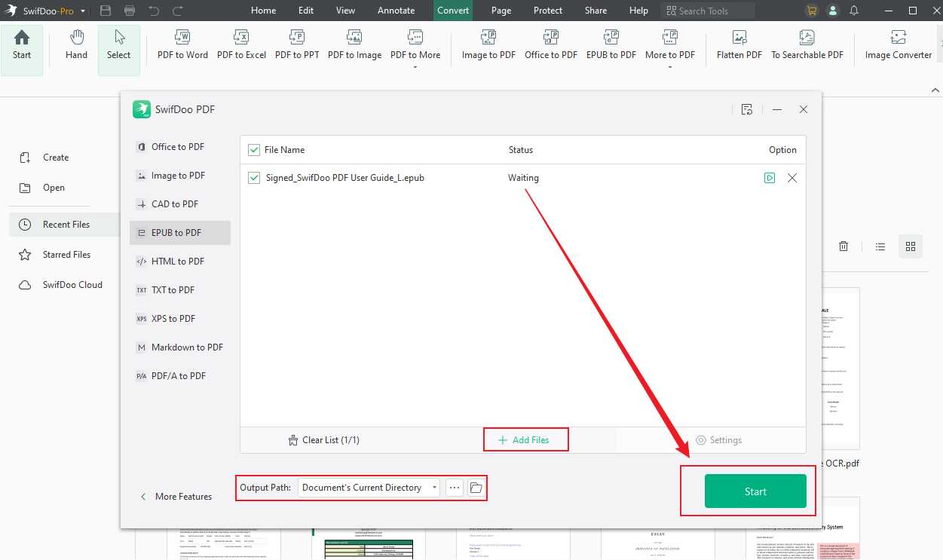Open the Share tab
Image resolution: width=943 pixels, height=560 pixels.
[595, 11]
